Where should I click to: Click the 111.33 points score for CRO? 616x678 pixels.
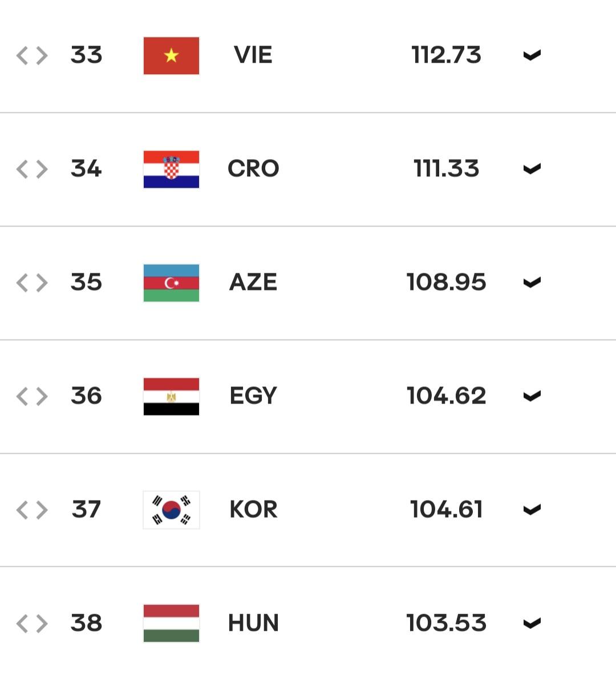point(446,169)
